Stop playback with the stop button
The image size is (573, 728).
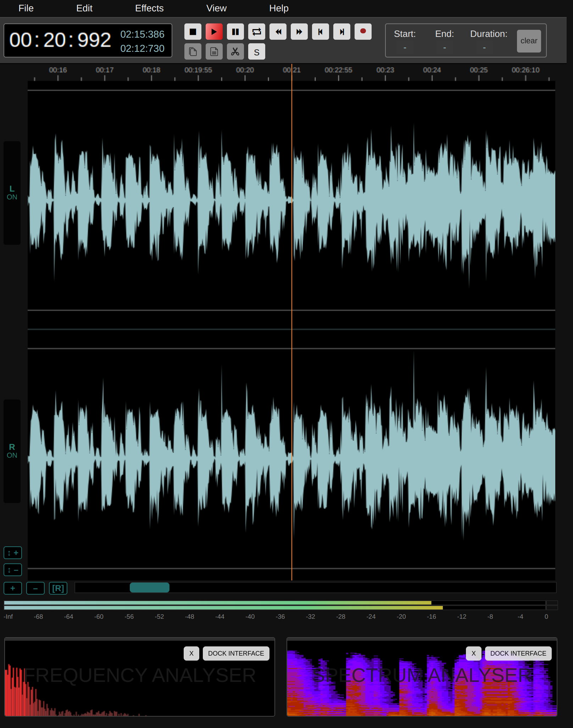tap(193, 32)
